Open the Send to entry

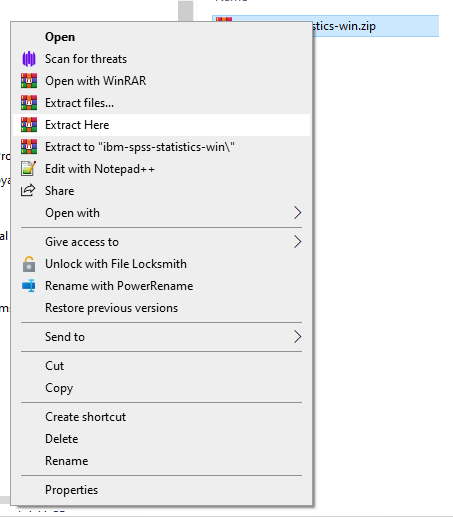point(161,337)
